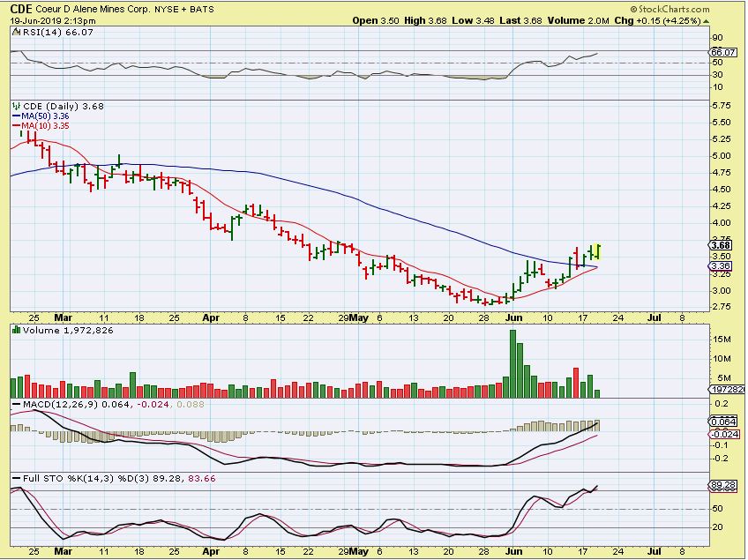This screenshot has width=748, height=560.
Task: Open the StockCharts.com copyright link
Action: tap(669, 9)
